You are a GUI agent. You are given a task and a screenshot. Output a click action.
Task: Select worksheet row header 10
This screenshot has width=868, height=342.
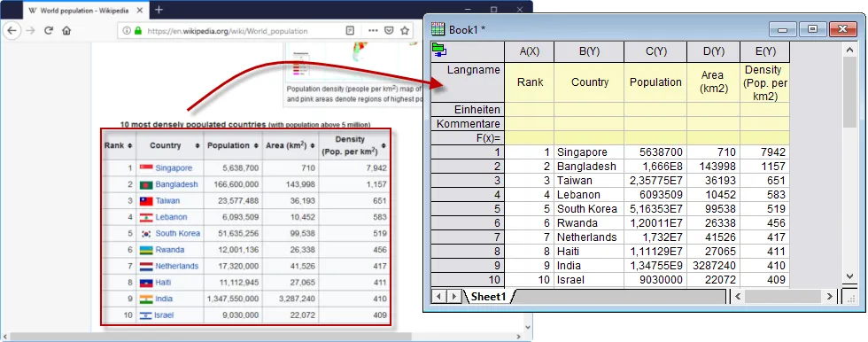468,280
